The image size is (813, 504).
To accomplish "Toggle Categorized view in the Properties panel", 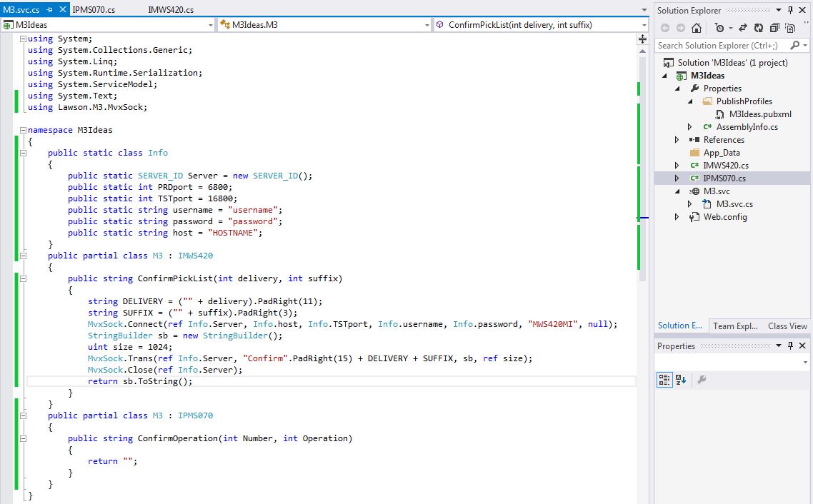I will click(x=664, y=380).
